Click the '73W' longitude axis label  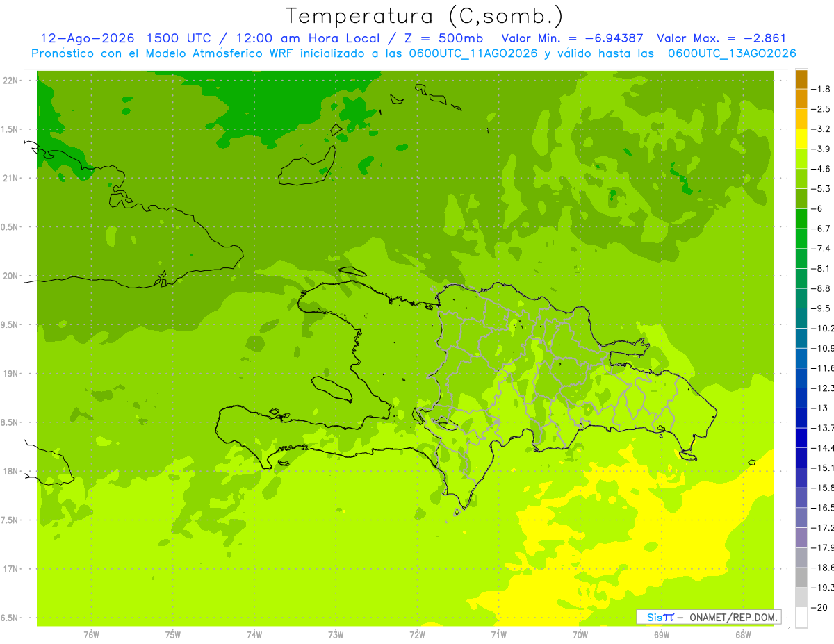(336, 634)
